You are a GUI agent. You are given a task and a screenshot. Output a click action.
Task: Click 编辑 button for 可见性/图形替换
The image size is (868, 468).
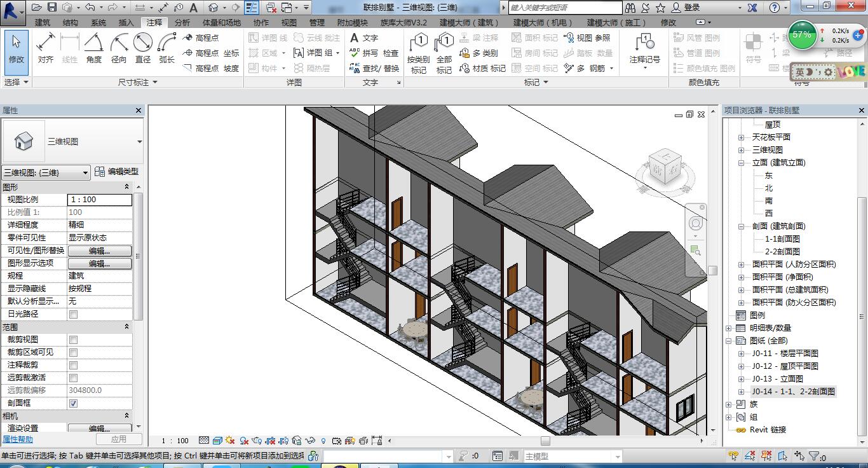[x=100, y=251]
